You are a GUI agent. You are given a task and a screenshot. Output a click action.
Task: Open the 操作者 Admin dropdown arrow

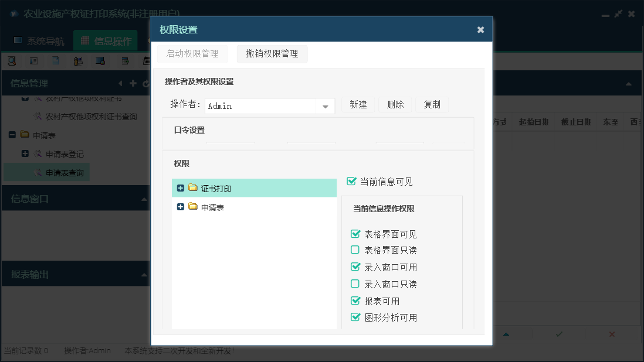coord(325,106)
